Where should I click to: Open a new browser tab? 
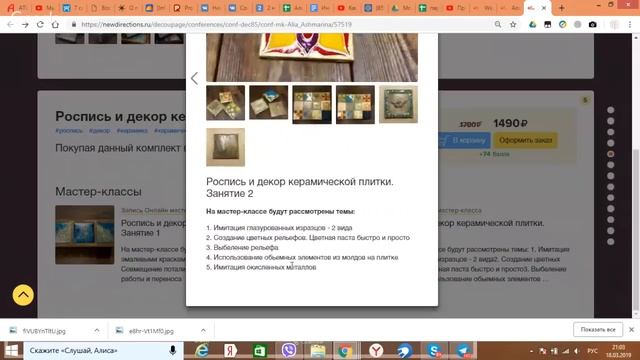click(562, 8)
